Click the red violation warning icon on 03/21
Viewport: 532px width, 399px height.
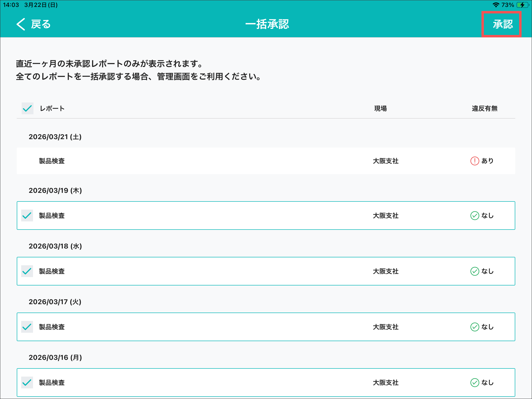tap(475, 161)
